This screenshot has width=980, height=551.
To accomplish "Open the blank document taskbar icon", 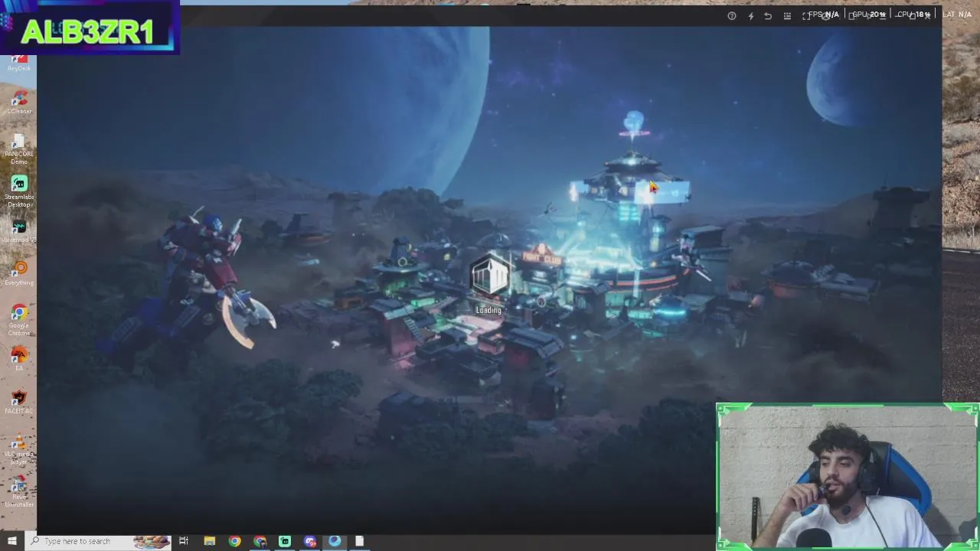I will [x=359, y=541].
